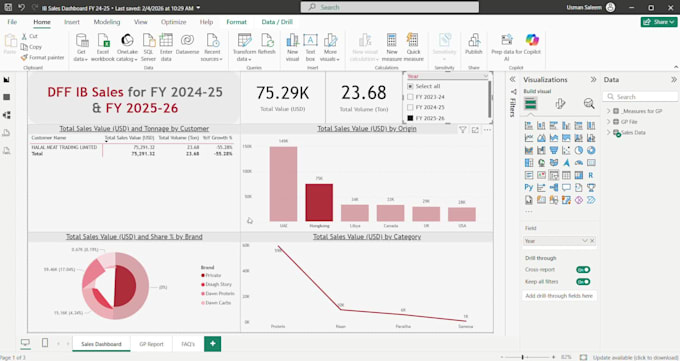
Task: Expand the Sales Data table
Action: click(608, 132)
